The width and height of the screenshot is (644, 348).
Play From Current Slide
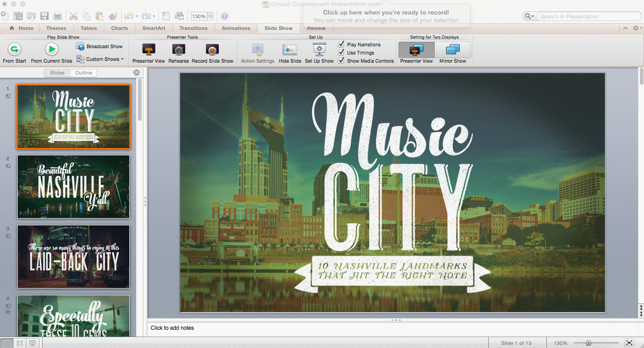point(52,53)
